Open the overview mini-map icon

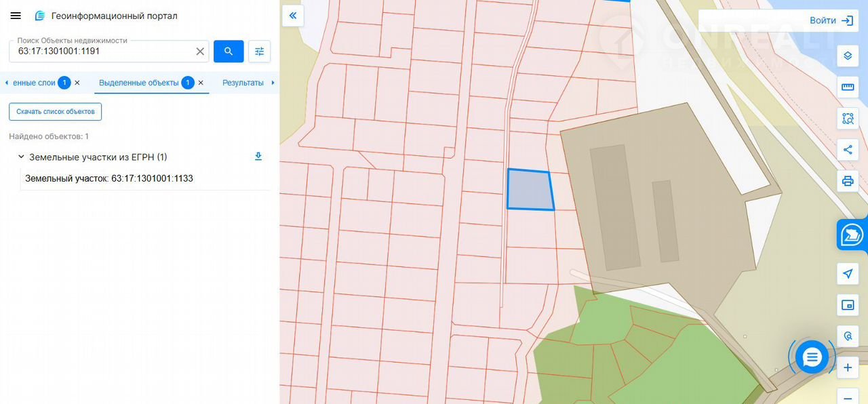click(847, 305)
